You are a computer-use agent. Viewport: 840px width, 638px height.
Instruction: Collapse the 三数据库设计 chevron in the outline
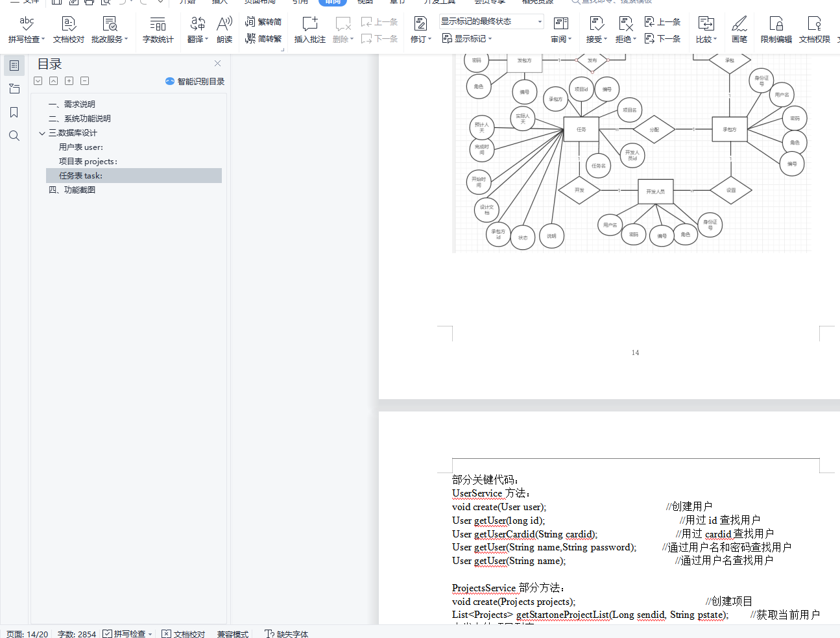point(42,133)
